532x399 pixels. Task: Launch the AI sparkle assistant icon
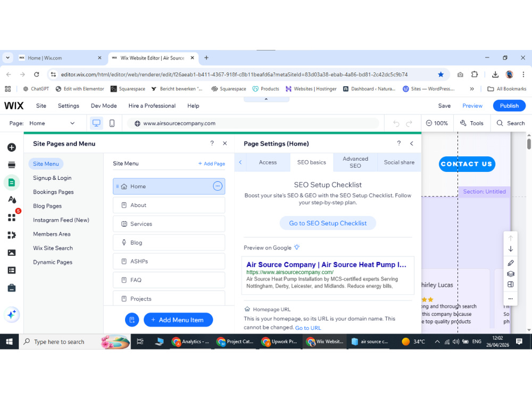tap(12, 315)
